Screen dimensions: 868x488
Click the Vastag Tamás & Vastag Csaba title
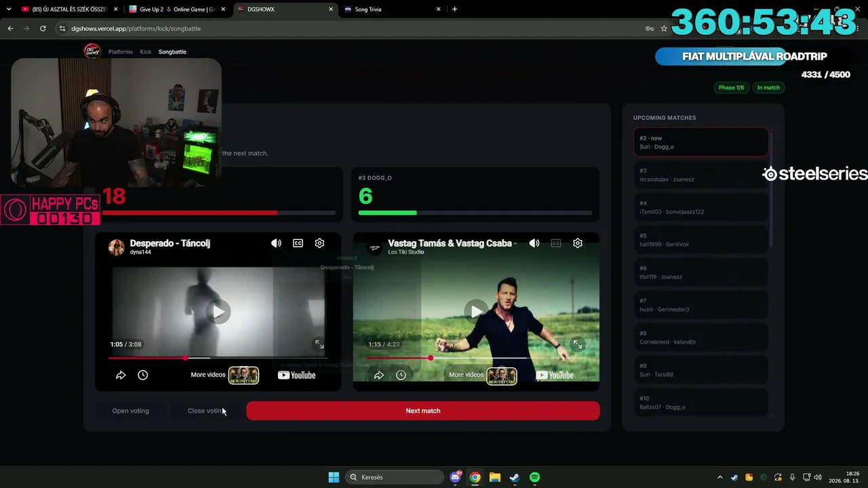point(452,243)
